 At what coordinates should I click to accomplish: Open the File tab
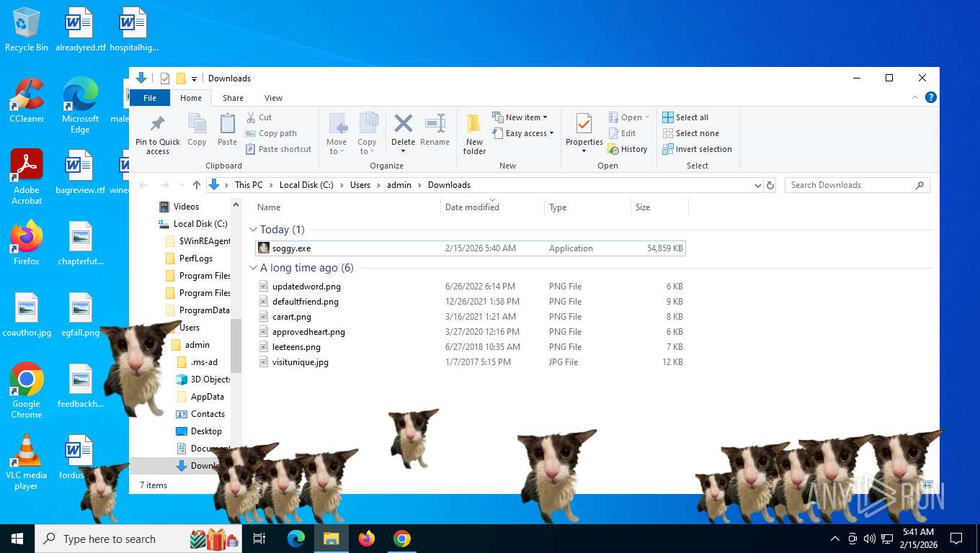click(x=150, y=98)
